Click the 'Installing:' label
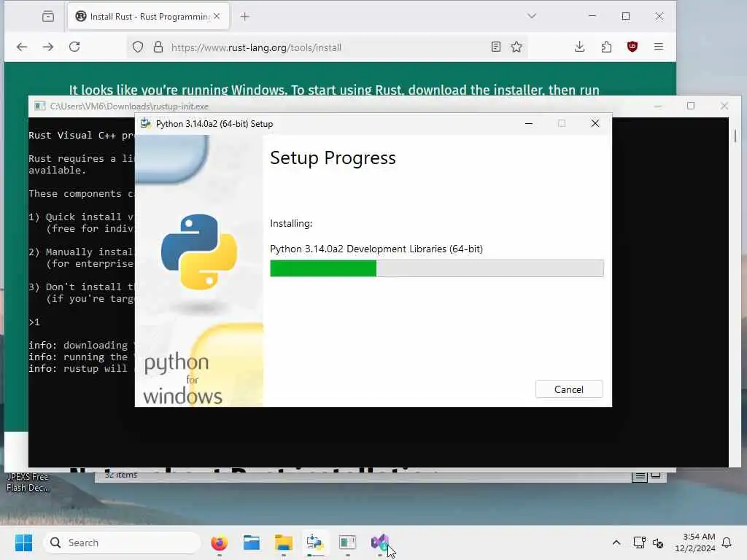 (x=291, y=223)
